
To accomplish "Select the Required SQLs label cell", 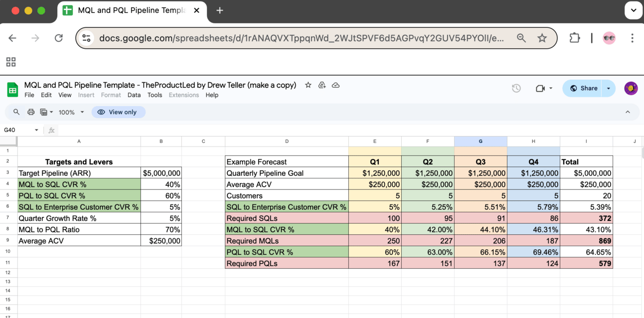I will point(287,218).
